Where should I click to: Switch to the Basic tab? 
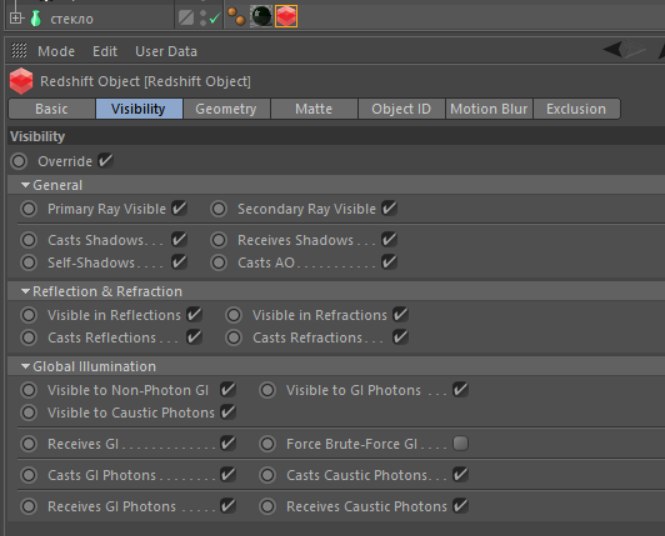coord(52,109)
